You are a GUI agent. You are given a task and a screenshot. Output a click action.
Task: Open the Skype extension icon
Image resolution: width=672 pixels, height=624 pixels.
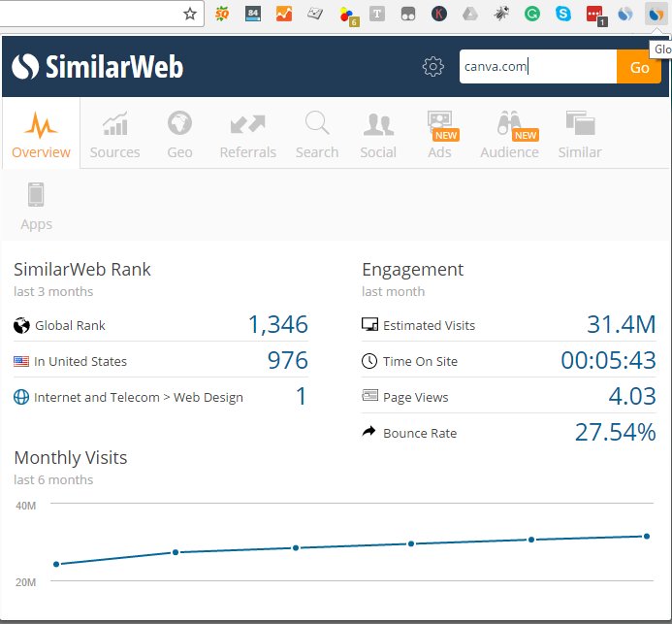click(563, 15)
